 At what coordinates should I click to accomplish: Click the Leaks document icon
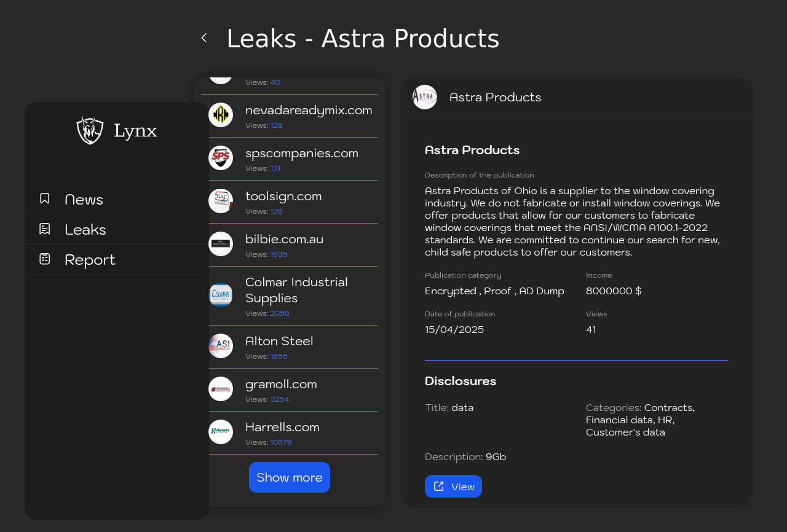(45, 229)
